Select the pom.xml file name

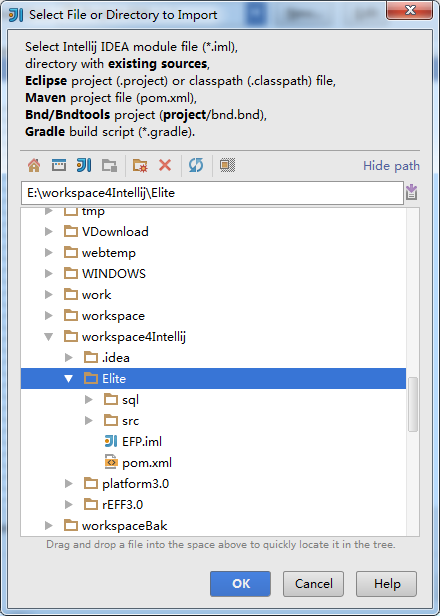[147, 463]
